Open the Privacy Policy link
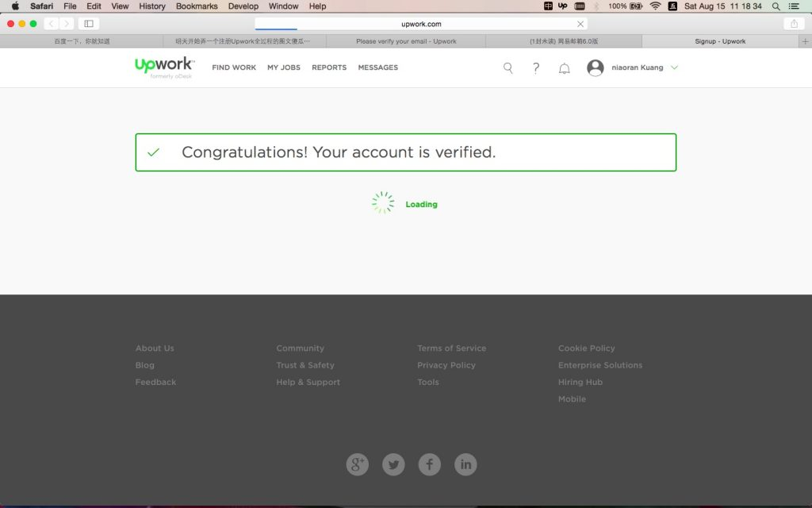Screen dimensions: 812x508 tap(446, 364)
